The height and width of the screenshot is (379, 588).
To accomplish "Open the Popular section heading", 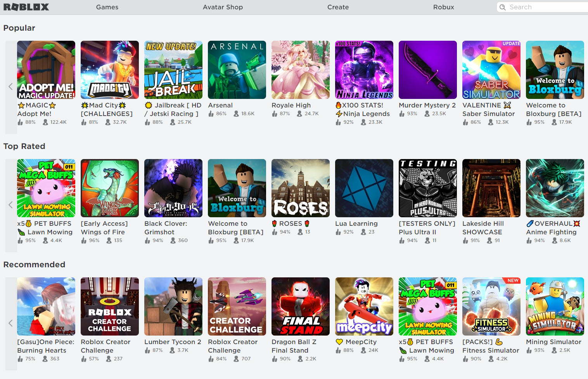I will pos(19,28).
